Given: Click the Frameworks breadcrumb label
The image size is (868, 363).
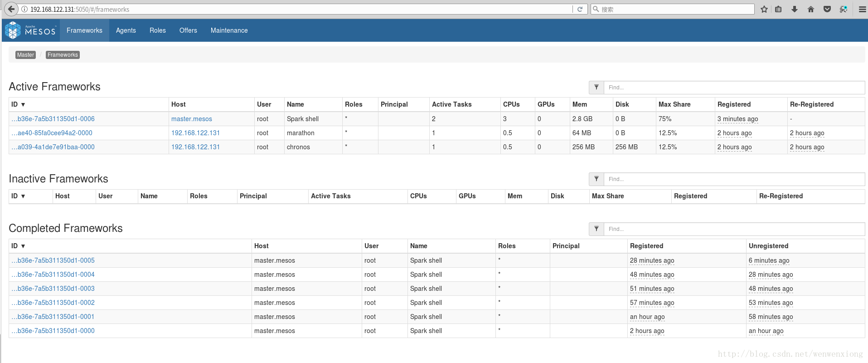Looking at the screenshot, I should pos(63,55).
